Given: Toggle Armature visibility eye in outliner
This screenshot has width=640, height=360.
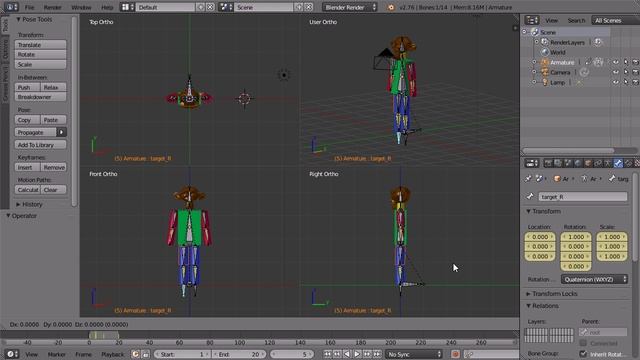Looking at the screenshot, I should click(616, 62).
